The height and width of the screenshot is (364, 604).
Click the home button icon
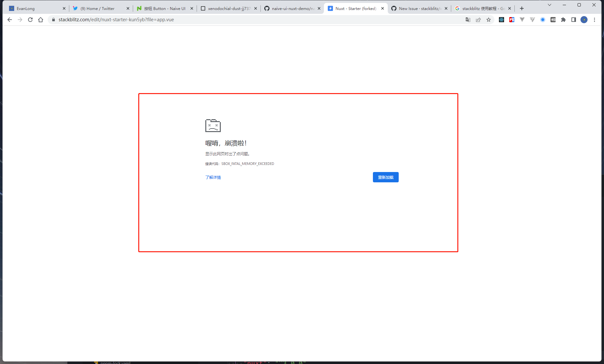tap(41, 20)
